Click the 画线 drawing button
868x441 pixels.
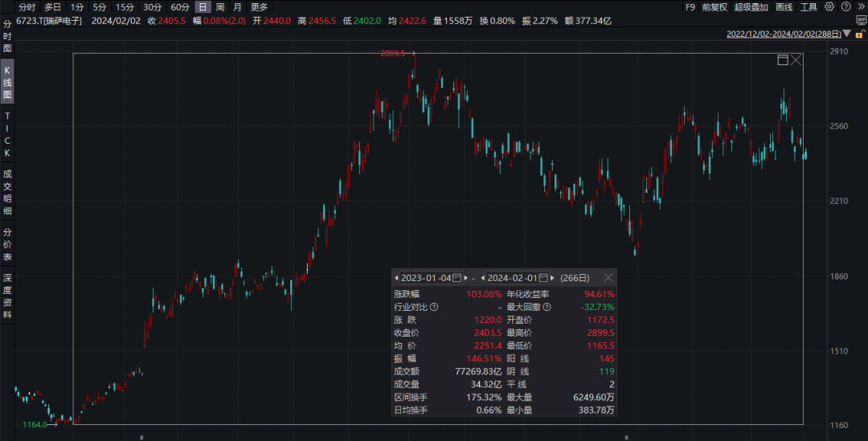(784, 7)
